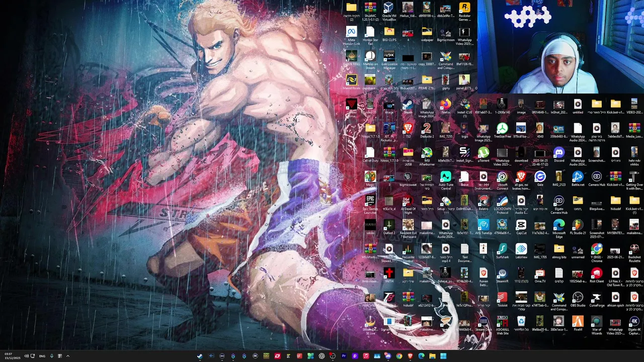Launch LetsView desktop icon
This screenshot has height=362, width=644.
(x=521, y=251)
